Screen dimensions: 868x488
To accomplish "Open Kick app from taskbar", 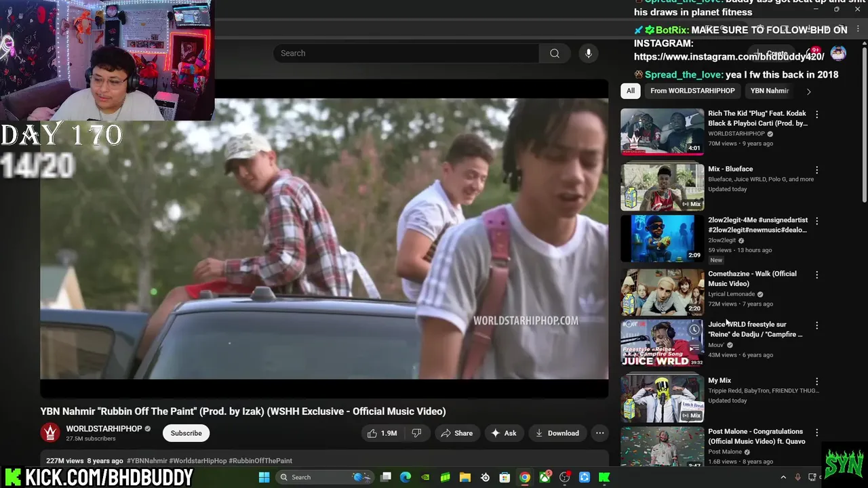I will (x=604, y=477).
